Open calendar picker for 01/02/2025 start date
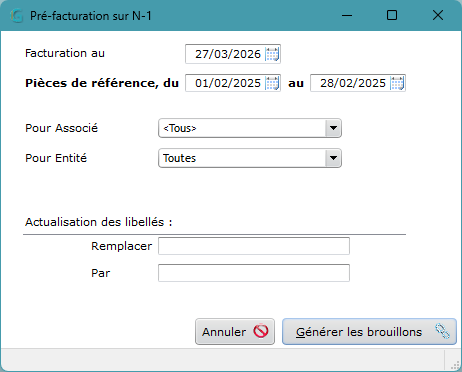Viewport: 462px width, 372px height. click(x=272, y=83)
